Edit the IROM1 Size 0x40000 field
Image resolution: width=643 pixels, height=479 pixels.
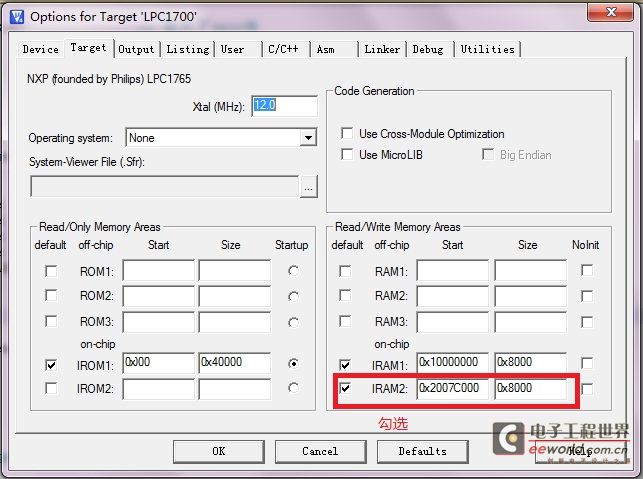tap(235, 363)
